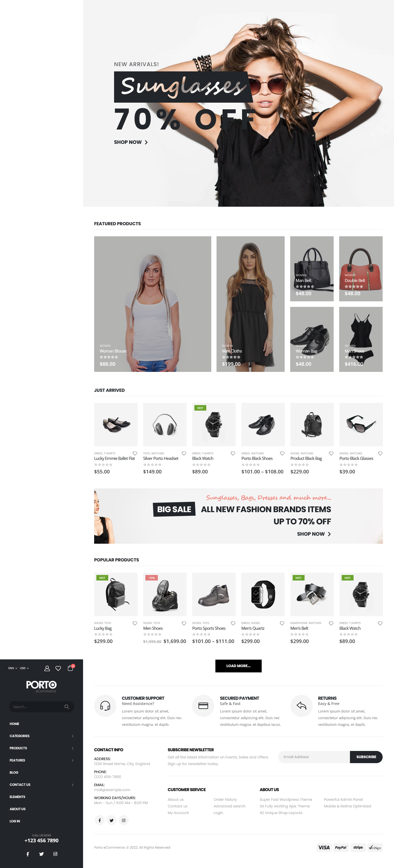Click the Subscribe newsletter button
394x868 pixels.
(366, 757)
